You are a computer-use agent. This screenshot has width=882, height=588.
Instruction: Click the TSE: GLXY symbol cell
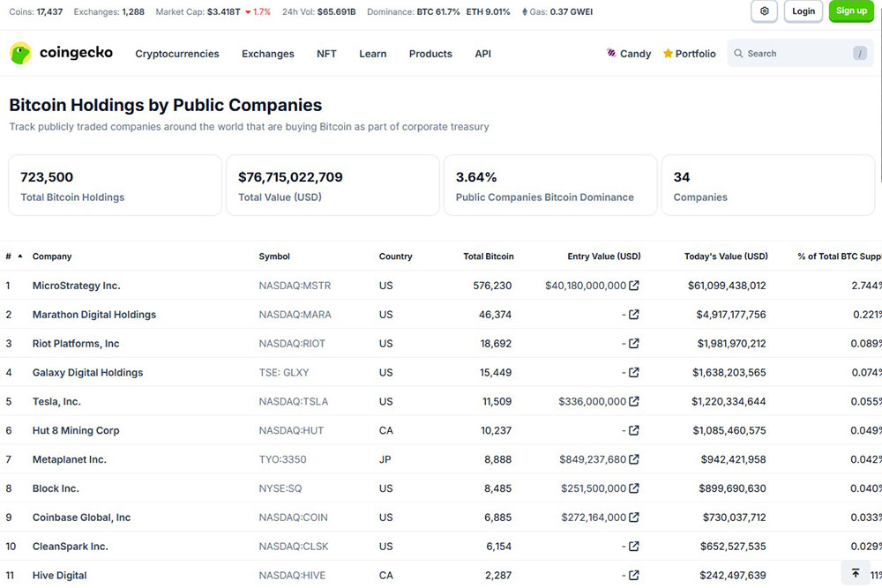pyautogui.click(x=283, y=372)
